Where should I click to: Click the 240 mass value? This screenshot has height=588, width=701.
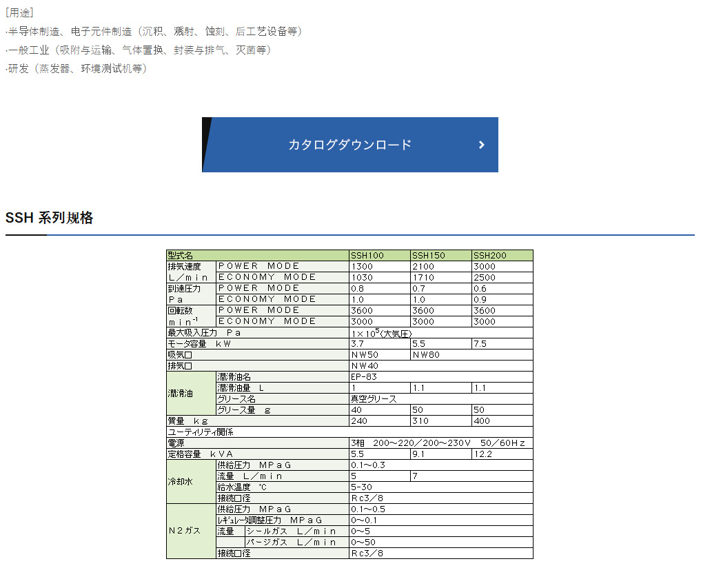coord(379,420)
